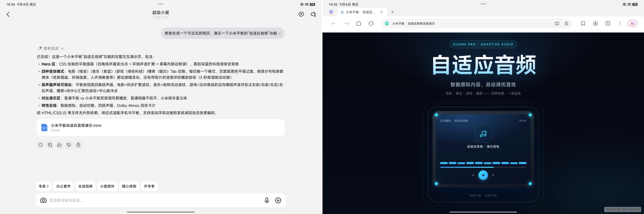
Task: Give the response a thumbs up
Action: [59, 145]
